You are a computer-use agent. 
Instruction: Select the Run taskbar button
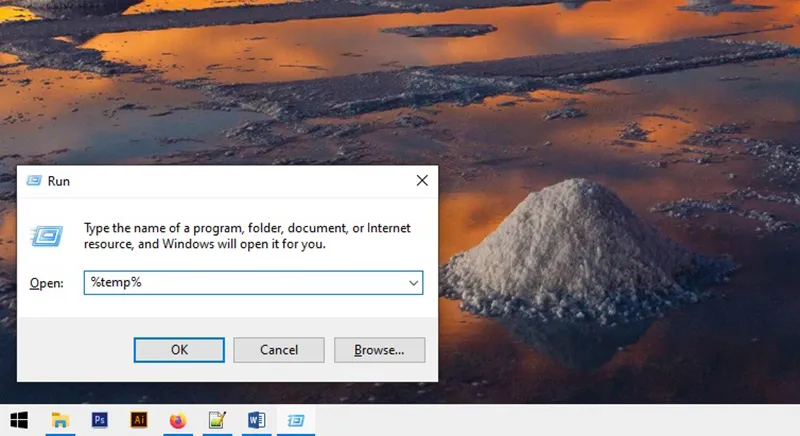click(296, 420)
